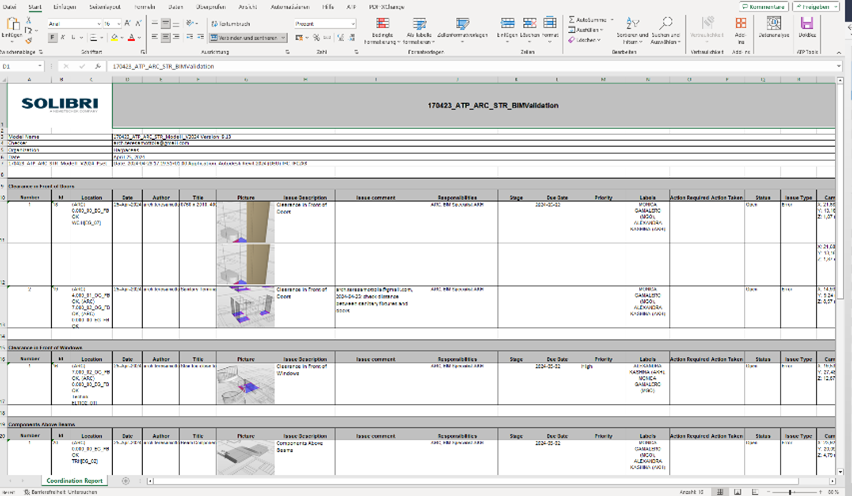Screen dimensions: 852x496
Task: Switch to the Formeln ribbon tab
Action: tap(144, 7)
